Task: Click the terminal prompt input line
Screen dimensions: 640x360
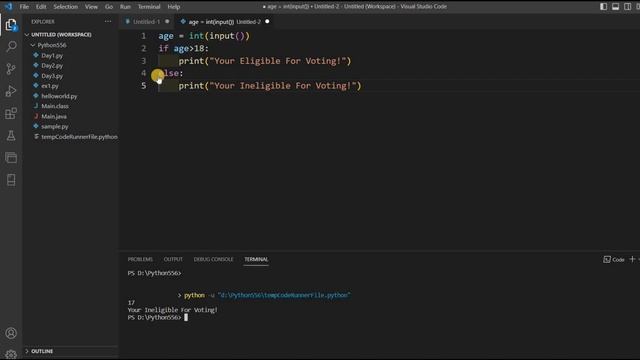Action: coord(158,317)
